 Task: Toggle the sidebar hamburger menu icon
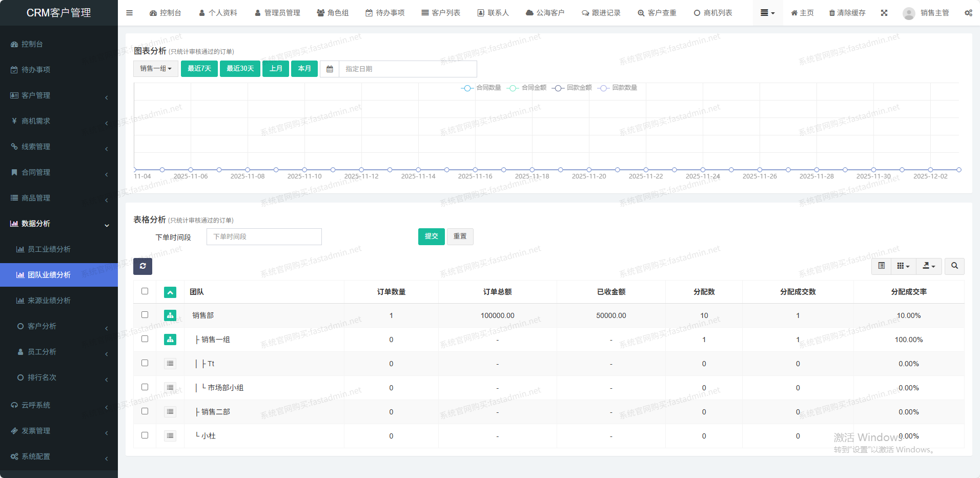tap(129, 13)
